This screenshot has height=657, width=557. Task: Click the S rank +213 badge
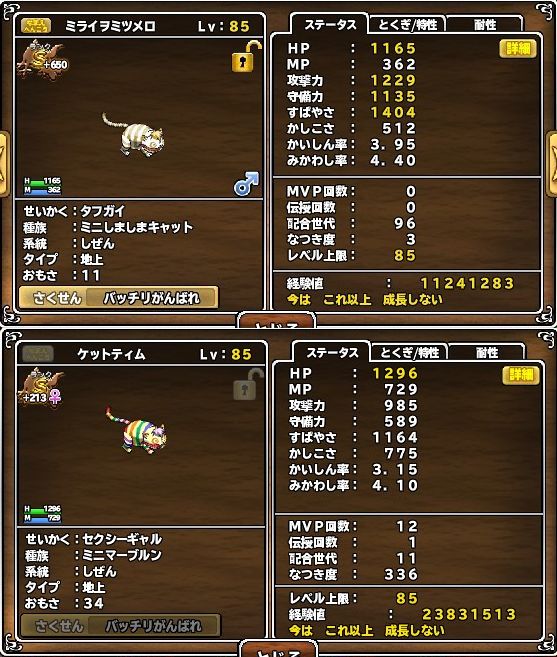click(x=40, y=387)
